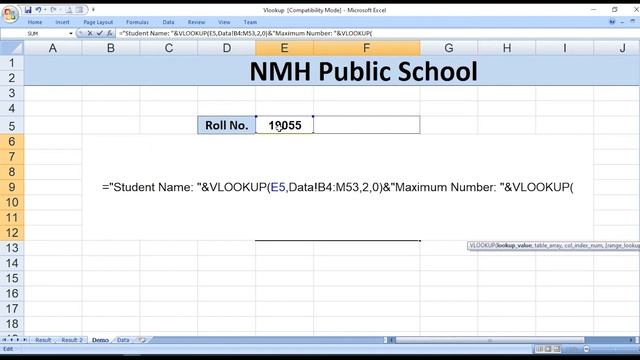Open the View ribbon tab
Viewport: 640px width, 360px height.
(x=224, y=22)
